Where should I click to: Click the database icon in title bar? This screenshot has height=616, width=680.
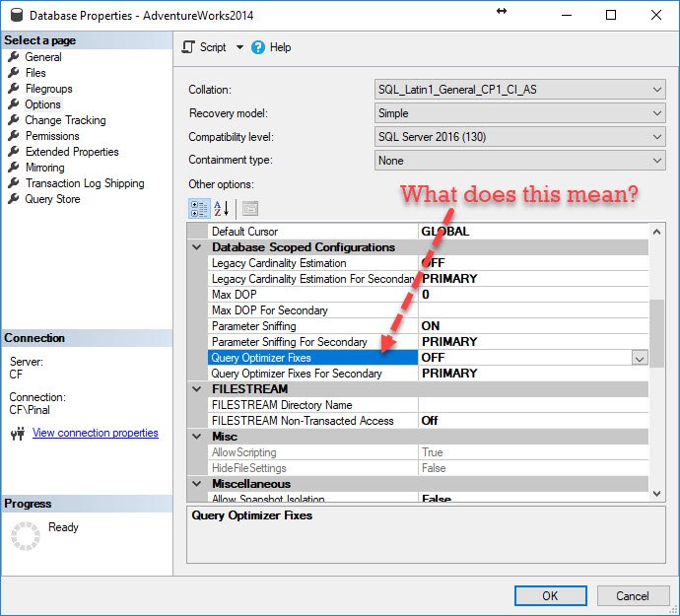point(17,15)
